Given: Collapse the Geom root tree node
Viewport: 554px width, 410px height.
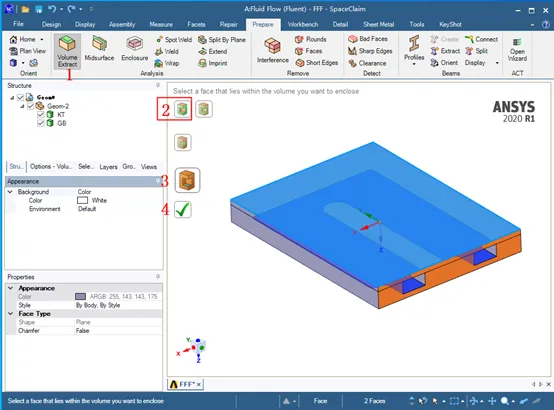Looking at the screenshot, I should (12, 98).
